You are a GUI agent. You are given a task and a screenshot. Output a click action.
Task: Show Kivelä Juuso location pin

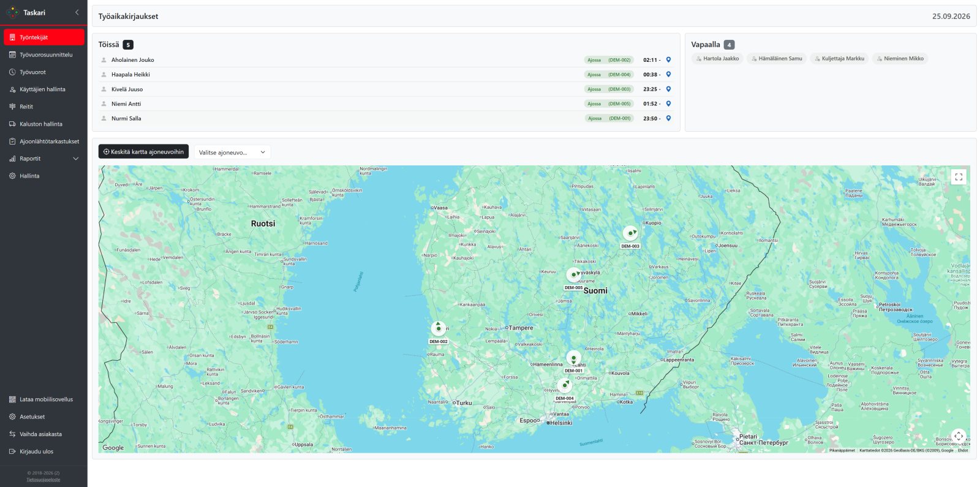tap(668, 89)
